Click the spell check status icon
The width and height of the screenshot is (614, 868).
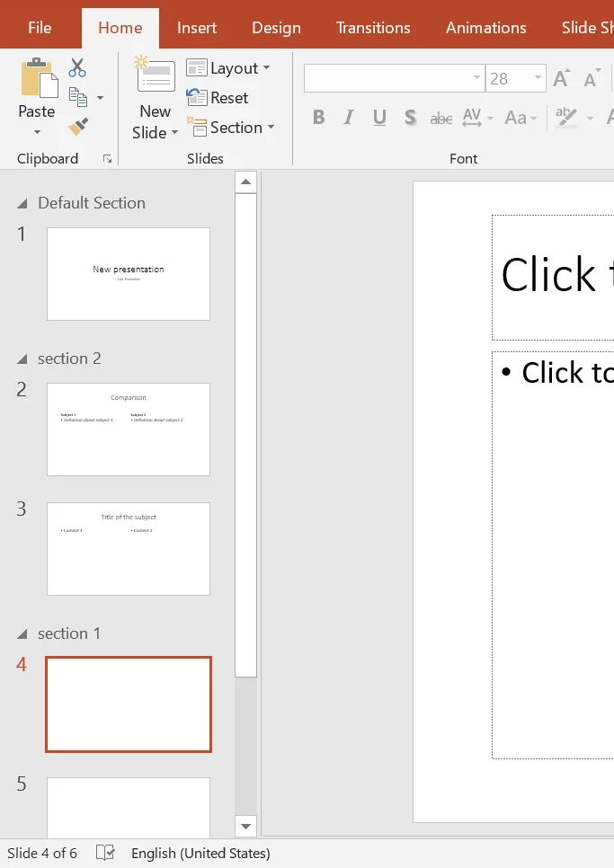(104, 853)
